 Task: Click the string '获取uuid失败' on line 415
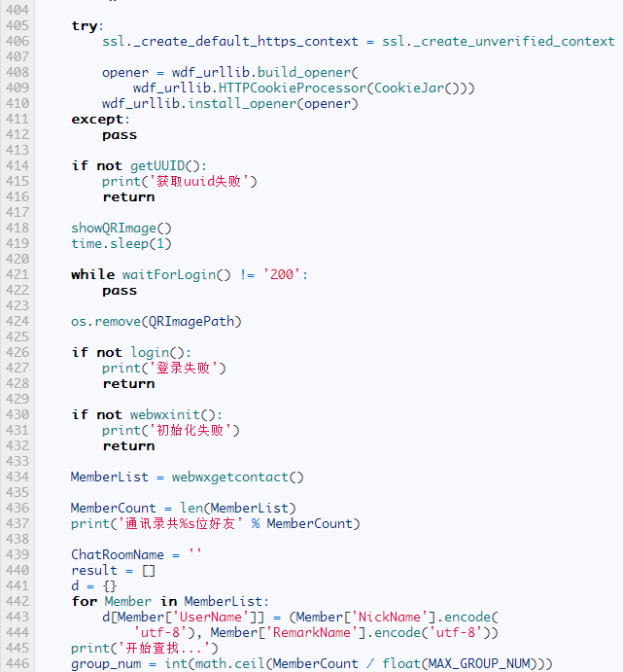pyautogui.click(x=198, y=181)
